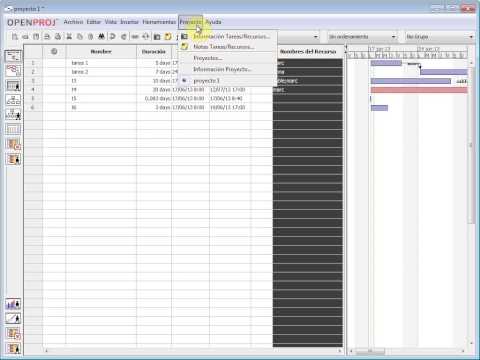The height and width of the screenshot is (360, 480).
Task: Open the Archivo menu
Action: tap(73, 22)
